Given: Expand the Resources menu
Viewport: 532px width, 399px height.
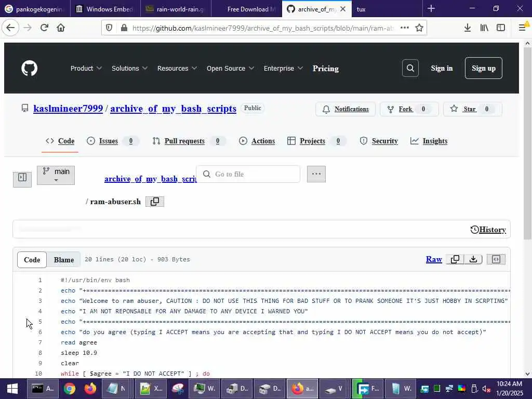Looking at the screenshot, I should 177,68.
